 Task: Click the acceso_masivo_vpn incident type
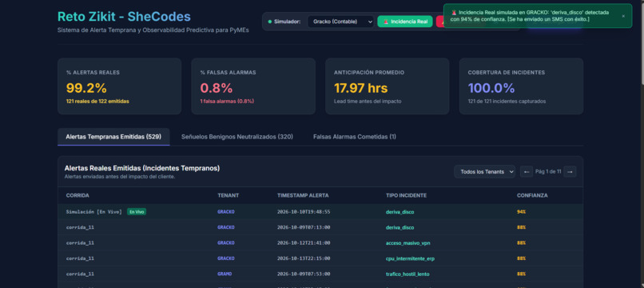(x=407, y=243)
